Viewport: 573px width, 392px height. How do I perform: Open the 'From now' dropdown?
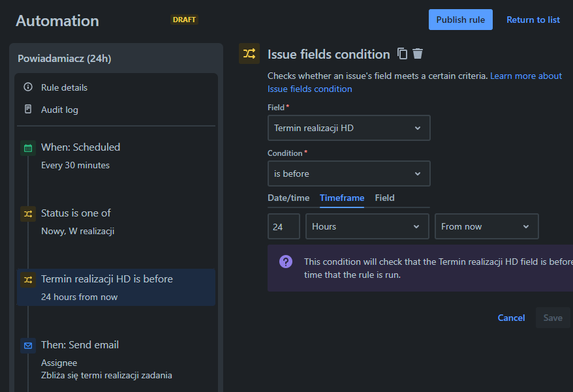pos(486,226)
